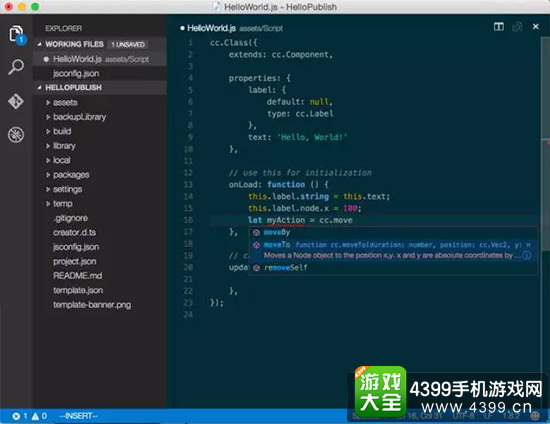
Task: Collapse the HELLOPUBLISH folder section
Action: 39,87
